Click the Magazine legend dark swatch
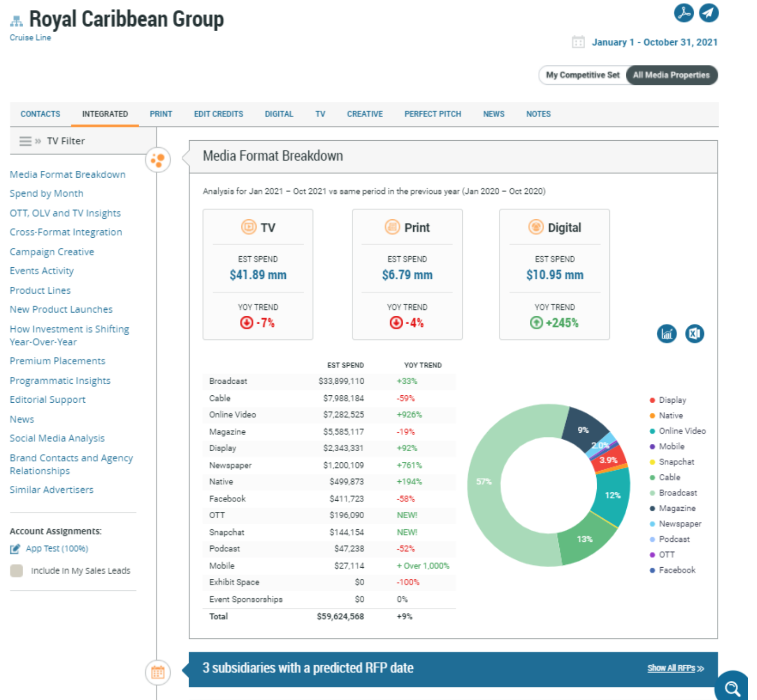757x700 pixels. click(x=652, y=509)
